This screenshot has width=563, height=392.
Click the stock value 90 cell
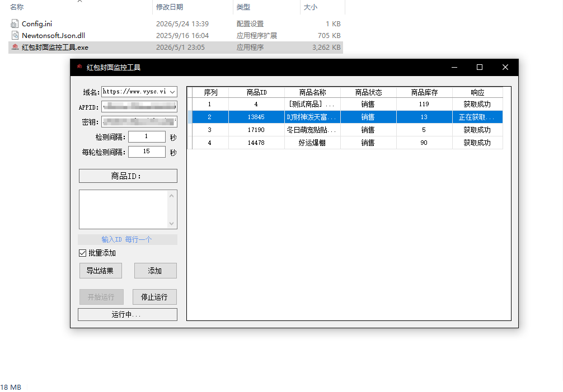click(x=424, y=143)
